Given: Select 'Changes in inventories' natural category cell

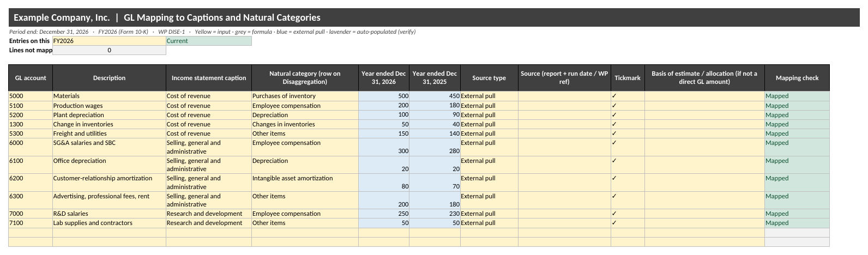Looking at the screenshot, I should click(305, 124).
